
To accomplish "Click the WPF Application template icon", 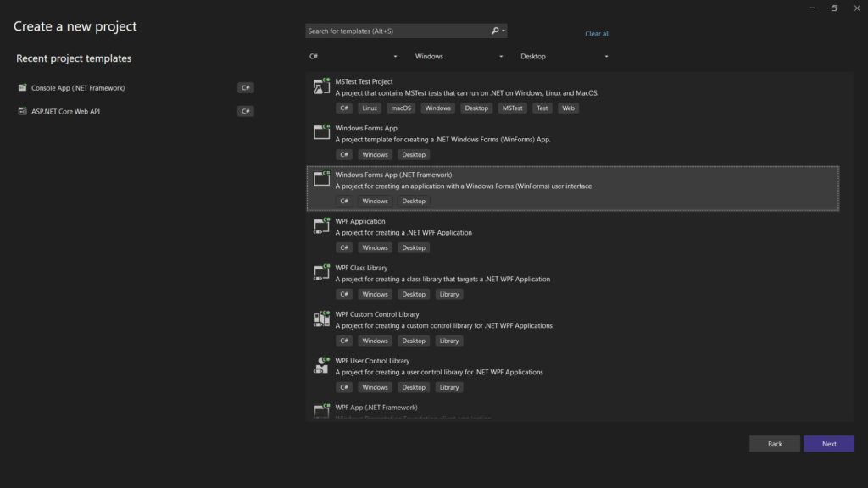I will 321,225.
